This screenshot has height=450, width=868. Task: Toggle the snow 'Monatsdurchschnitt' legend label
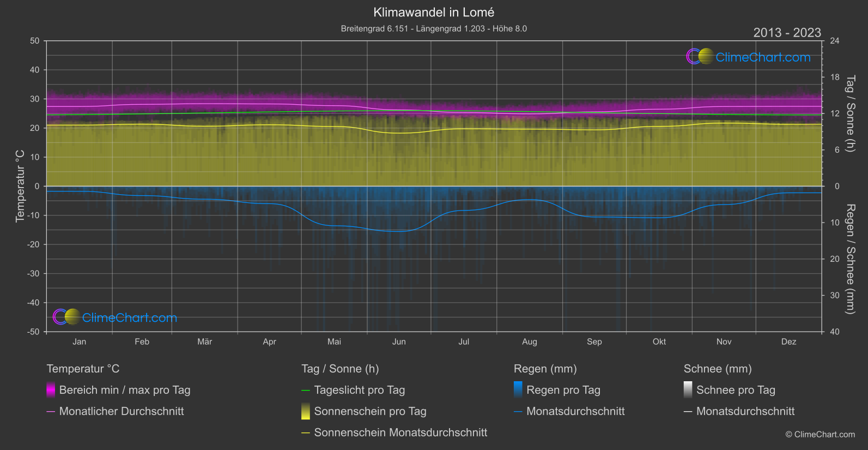pyautogui.click(x=745, y=411)
